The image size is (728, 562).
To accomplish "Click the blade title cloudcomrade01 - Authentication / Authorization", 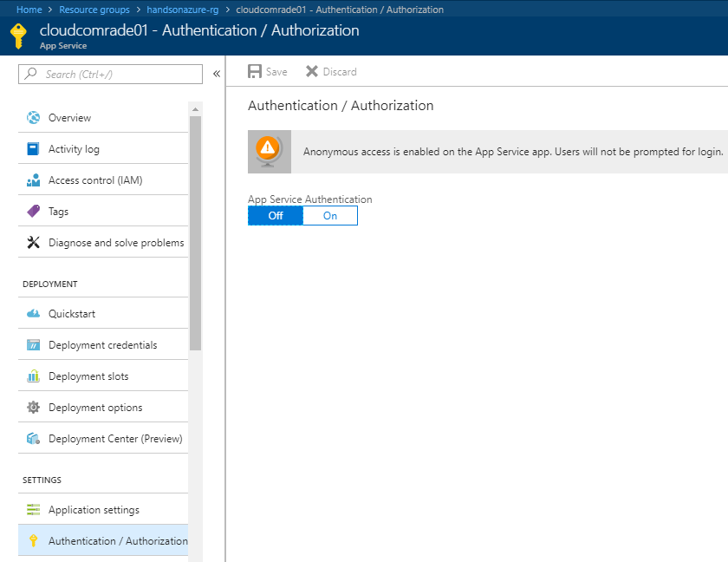I will [199, 30].
